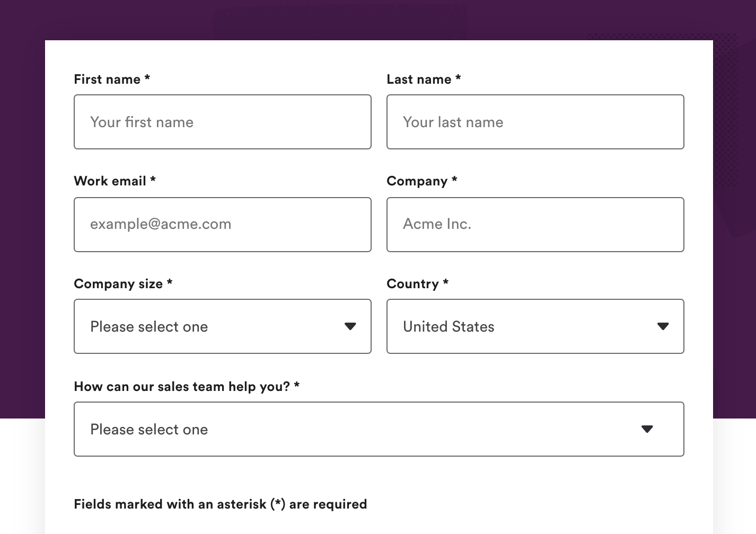
Task: Click the Please select one placeholder text
Action: point(149,326)
